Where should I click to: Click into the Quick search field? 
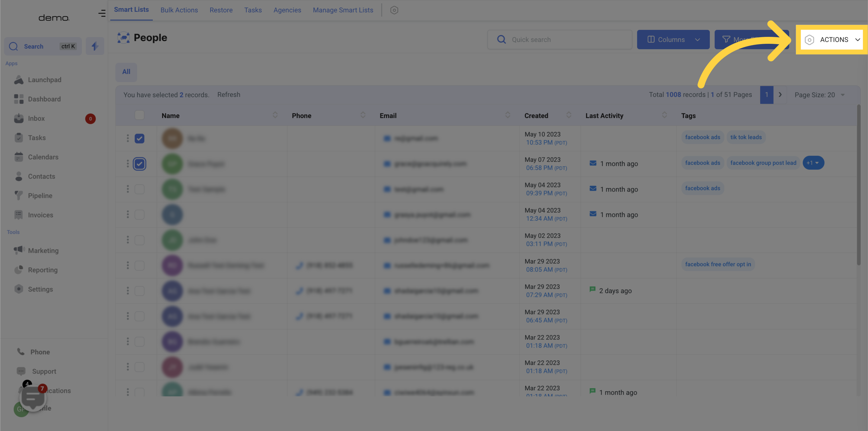point(559,40)
